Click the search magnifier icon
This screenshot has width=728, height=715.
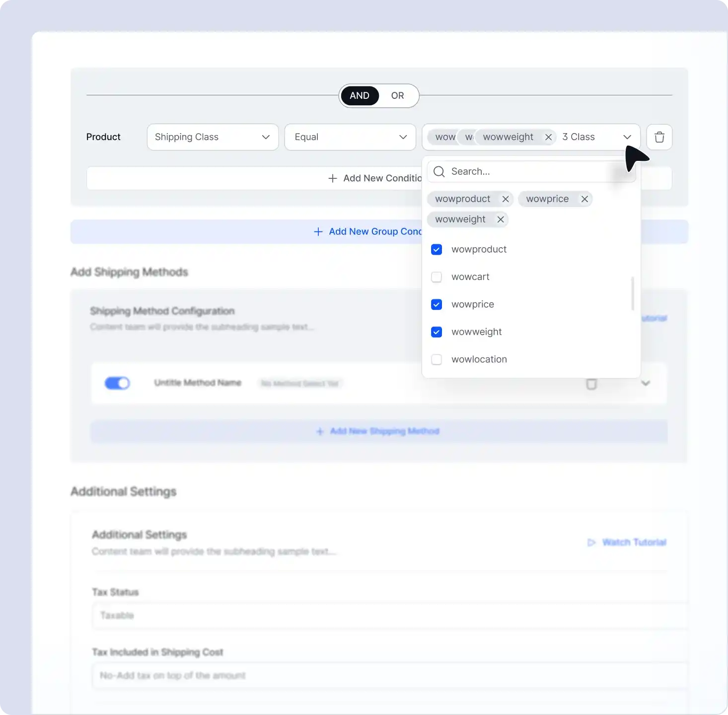pyautogui.click(x=439, y=172)
